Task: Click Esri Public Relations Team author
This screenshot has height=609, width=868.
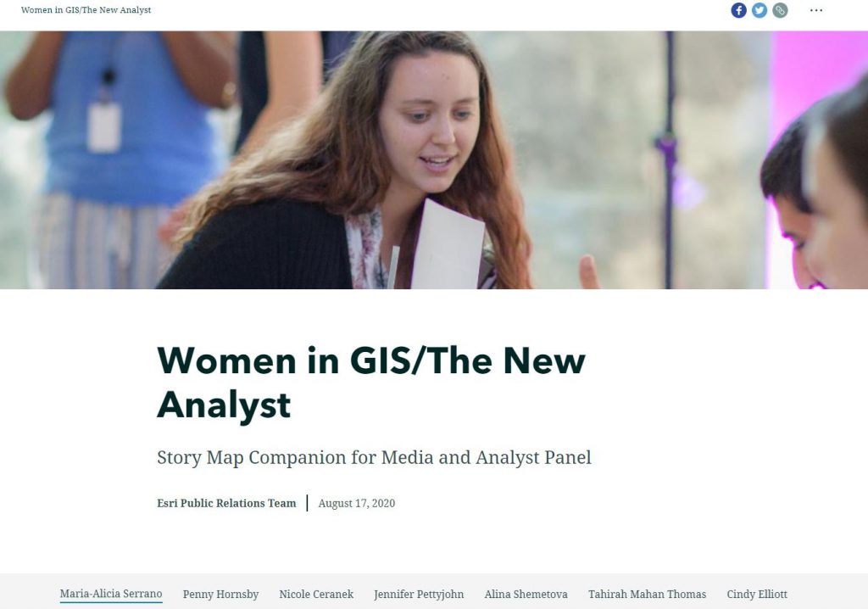Action: [x=226, y=503]
